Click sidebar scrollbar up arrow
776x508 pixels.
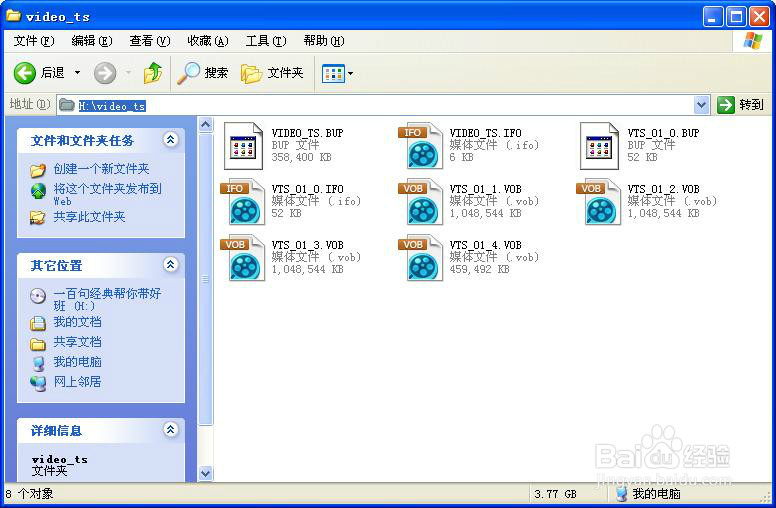(205, 125)
